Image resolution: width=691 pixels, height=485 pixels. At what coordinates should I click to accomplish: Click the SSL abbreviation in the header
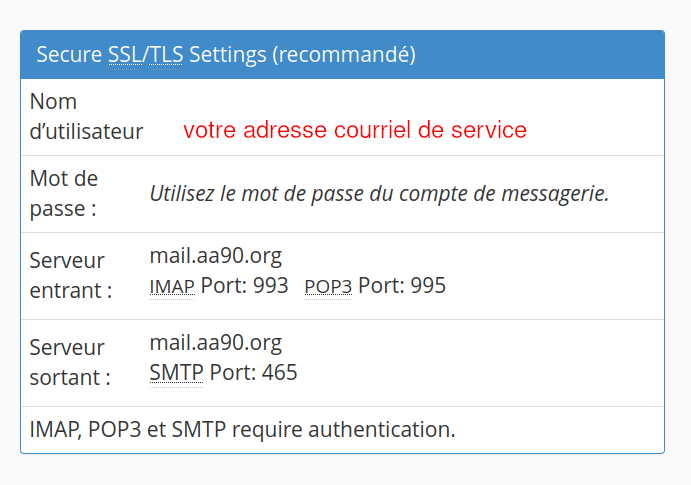125,54
